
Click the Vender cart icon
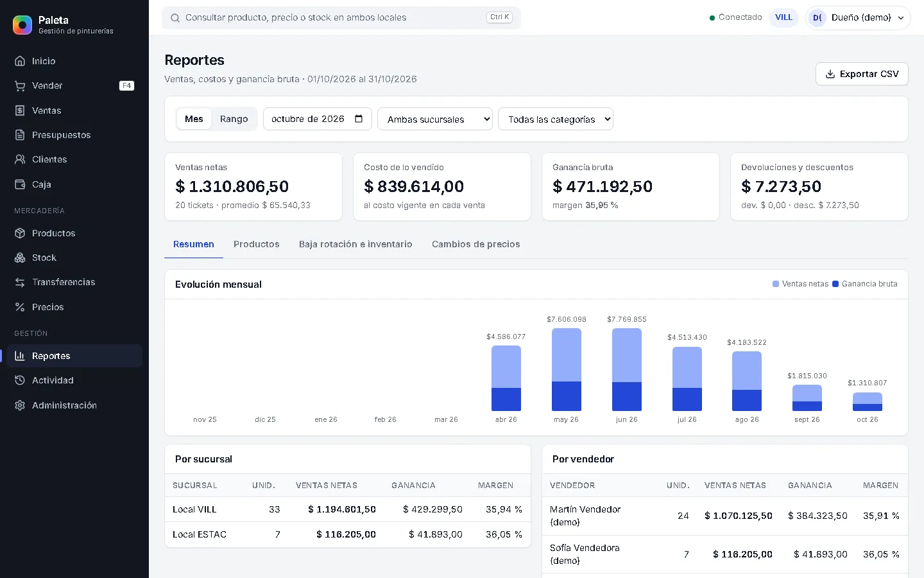tap(20, 85)
